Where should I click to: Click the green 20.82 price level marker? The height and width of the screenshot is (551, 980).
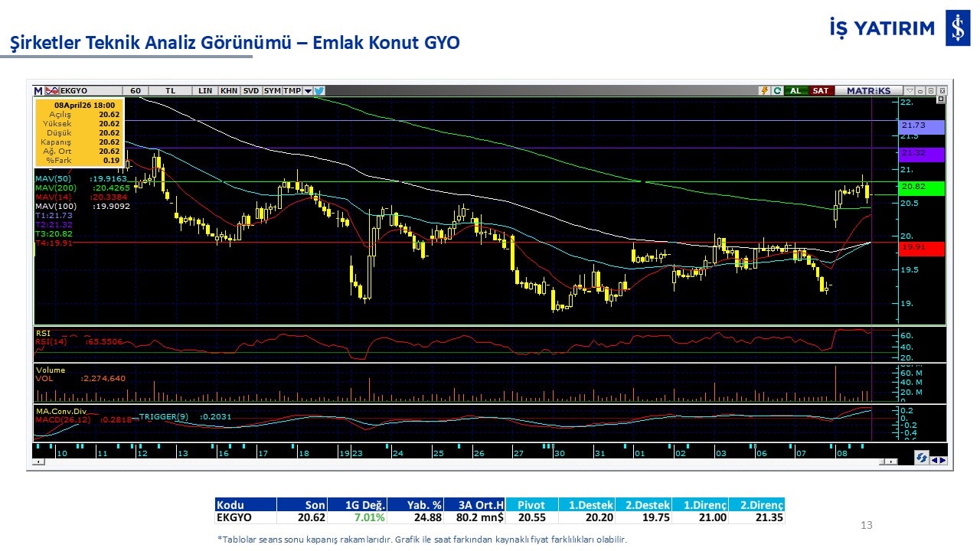pos(922,188)
